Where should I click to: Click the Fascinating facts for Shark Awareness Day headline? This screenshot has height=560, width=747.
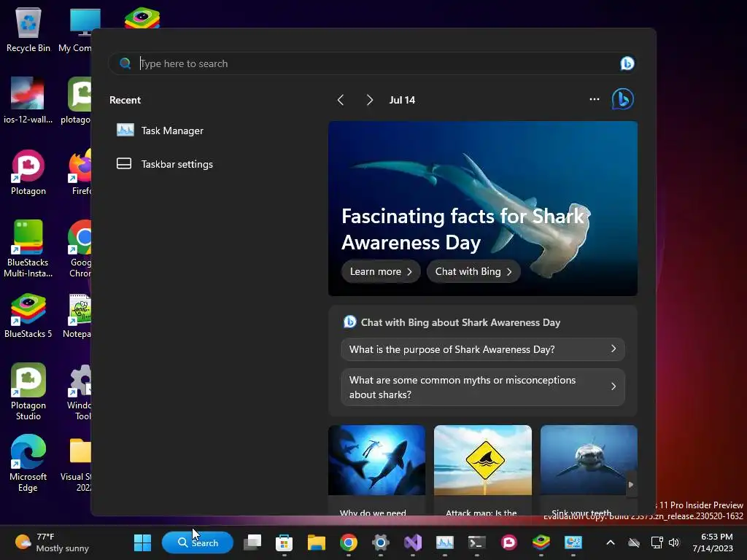point(462,229)
